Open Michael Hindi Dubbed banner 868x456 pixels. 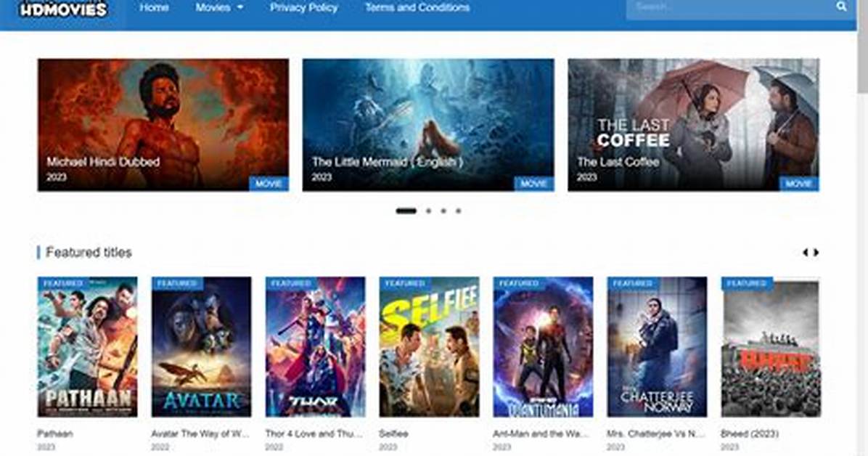tap(163, 125)
